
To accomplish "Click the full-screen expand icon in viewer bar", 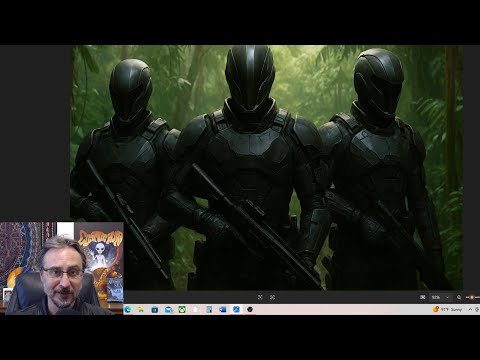I will [272, 297].
